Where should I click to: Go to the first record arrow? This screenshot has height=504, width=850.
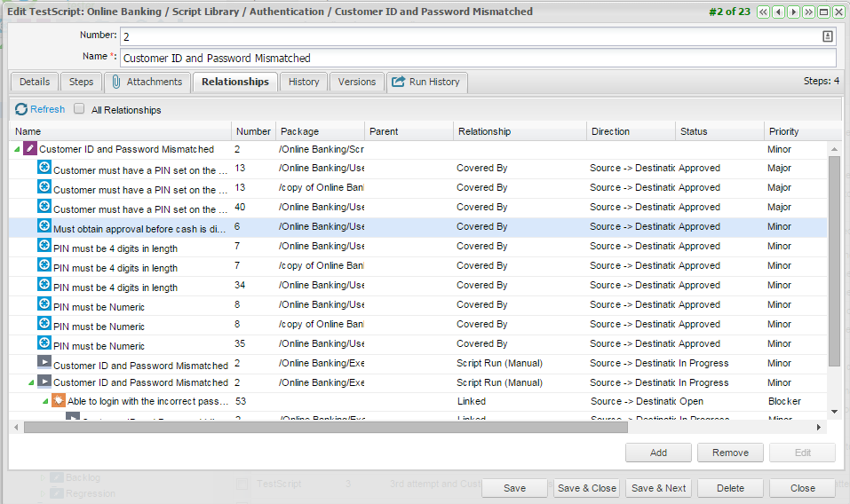765,12
